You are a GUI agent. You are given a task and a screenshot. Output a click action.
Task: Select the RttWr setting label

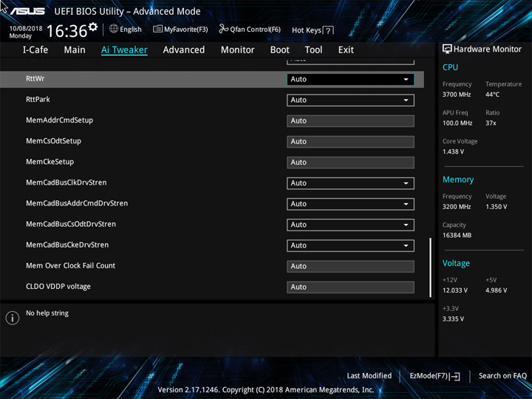pyautogui.click(x=35, y=79)
